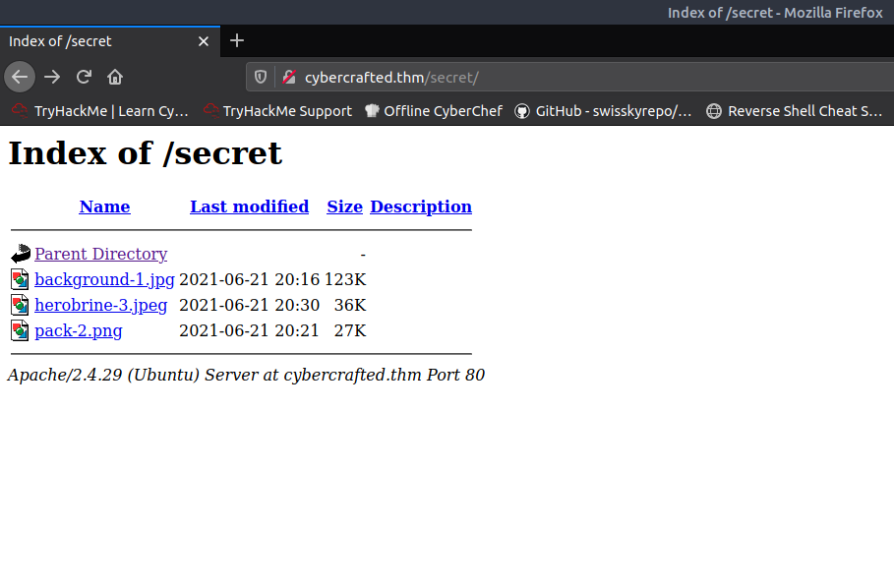Screen dimensions: 894x588
Task: Reload the current page
Action: 84,77
